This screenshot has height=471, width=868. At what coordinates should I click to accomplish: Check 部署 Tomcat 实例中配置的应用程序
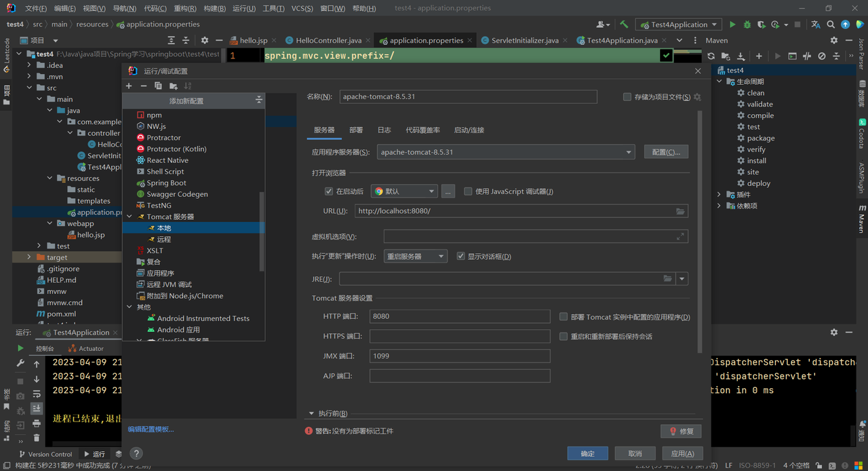click(x=564, y=317)
